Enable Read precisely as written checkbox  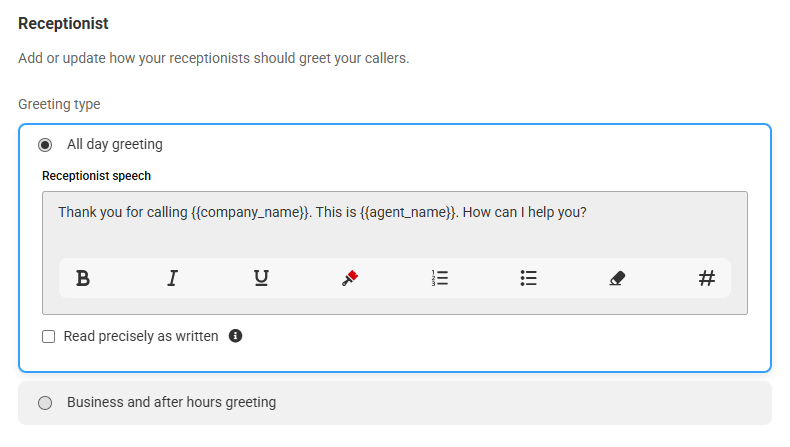[x=48, y=337]
